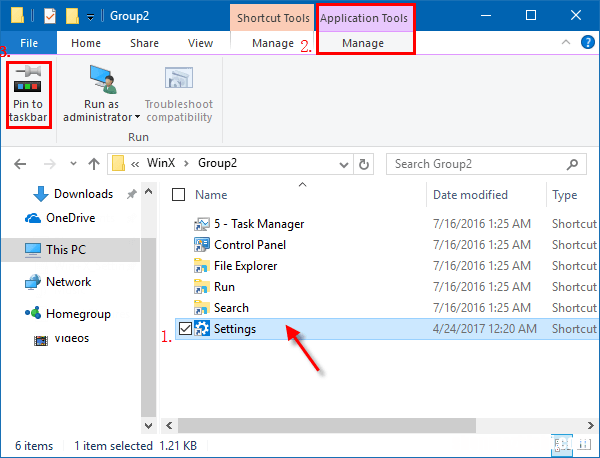
Task: Open the recent locations dropdown
Action: point(73,164)
